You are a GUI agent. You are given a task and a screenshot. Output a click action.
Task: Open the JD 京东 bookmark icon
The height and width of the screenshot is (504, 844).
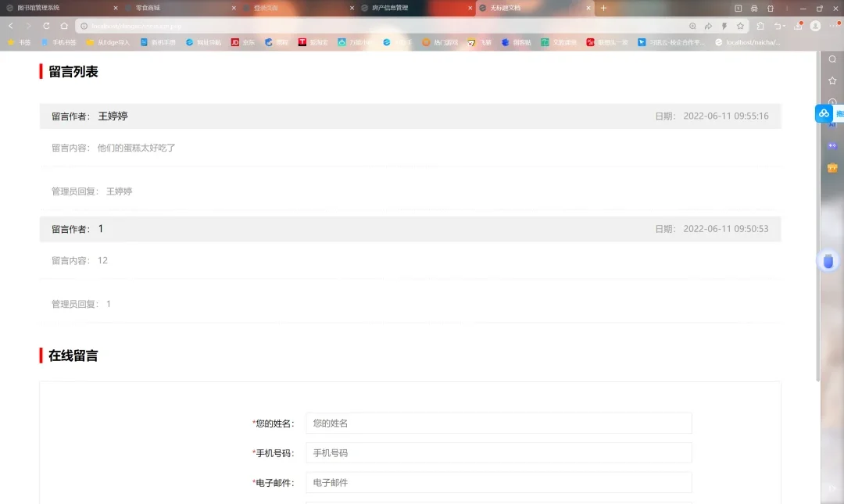(x=237, y=42)
